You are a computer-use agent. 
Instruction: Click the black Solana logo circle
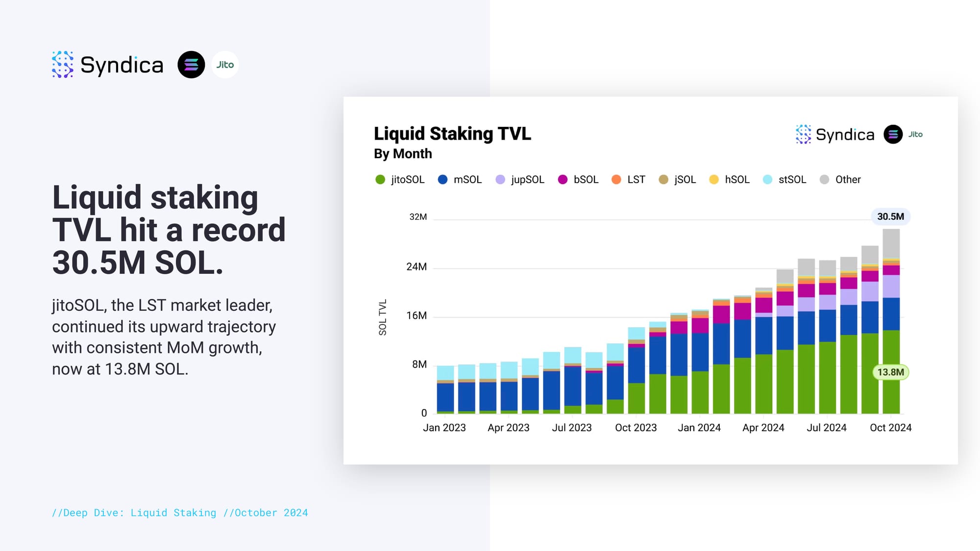pyautogui.click(x=191, y=65)
